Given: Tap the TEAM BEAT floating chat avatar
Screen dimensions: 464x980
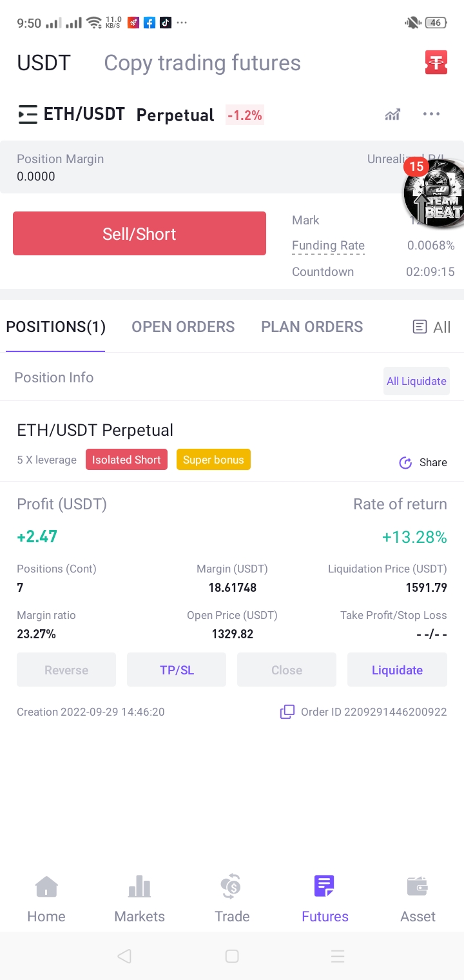Looking at the screenshot, I should (x=434, y=193).
